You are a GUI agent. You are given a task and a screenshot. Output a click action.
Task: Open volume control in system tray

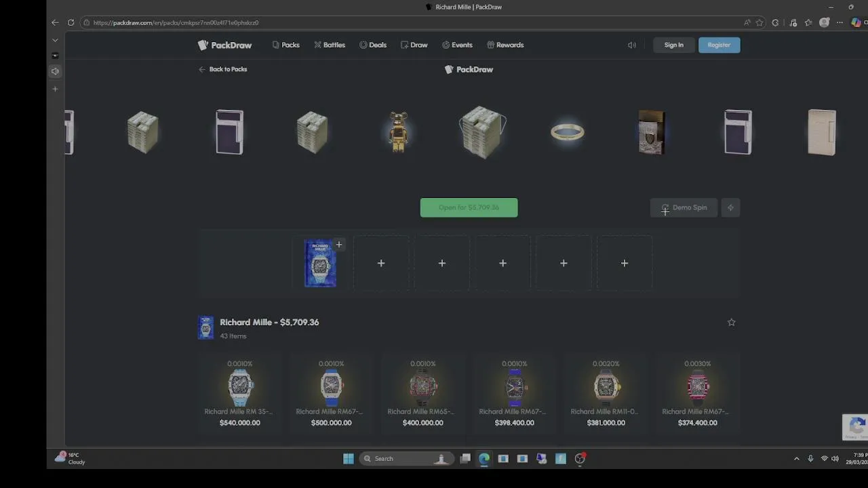tap(835, 459)
